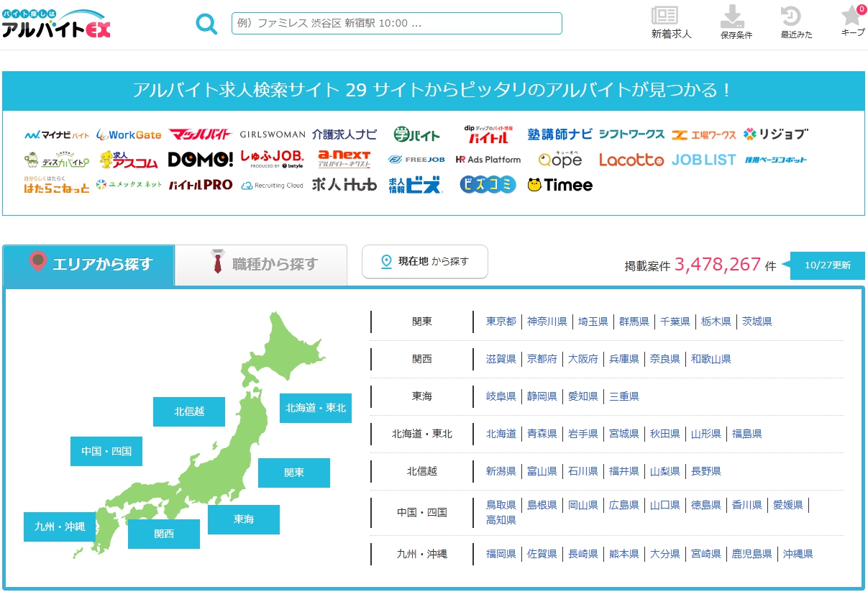Select 九州・沖縄 region on the map
The image size is (868, 592).
tap(60, 527)
